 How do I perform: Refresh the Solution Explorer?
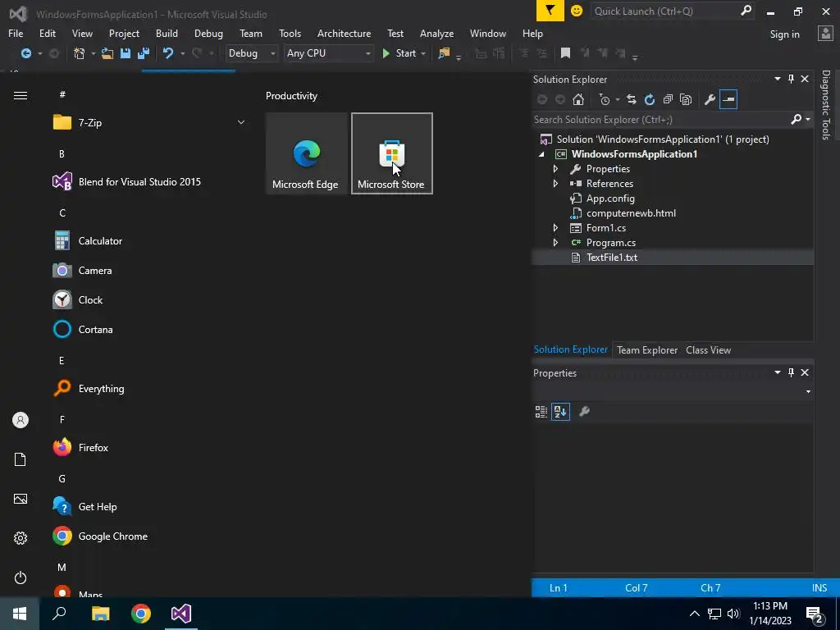coord(650,99)
